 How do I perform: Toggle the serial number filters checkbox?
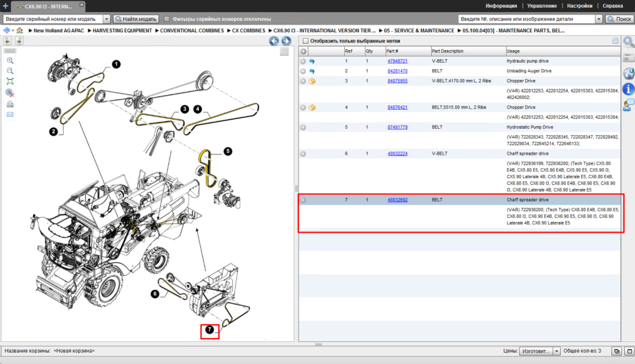point(166,19)
